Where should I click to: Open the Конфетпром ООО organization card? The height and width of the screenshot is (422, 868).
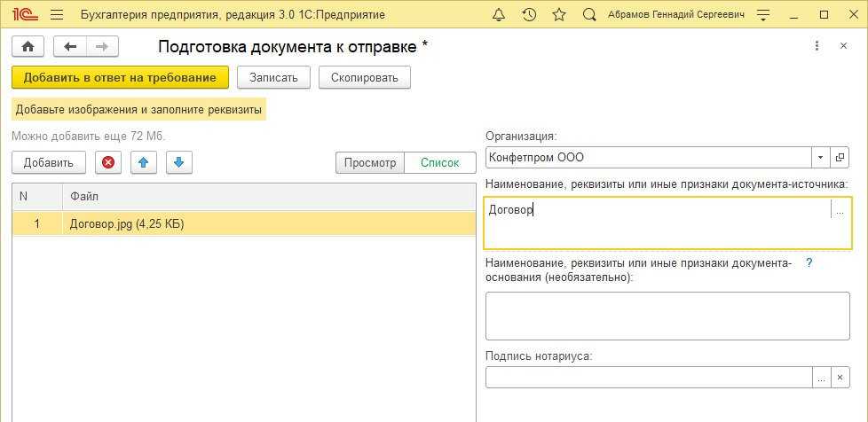(x=840, y=158)
